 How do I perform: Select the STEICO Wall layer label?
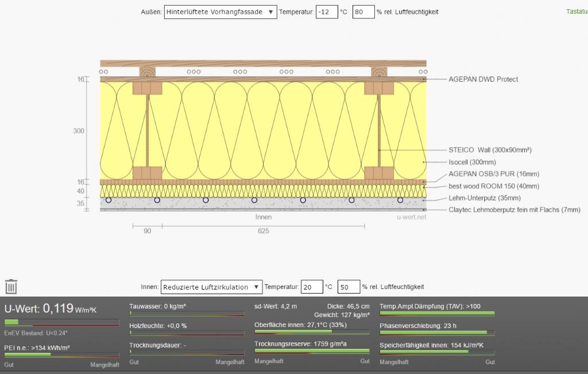(x=490, y=150)
